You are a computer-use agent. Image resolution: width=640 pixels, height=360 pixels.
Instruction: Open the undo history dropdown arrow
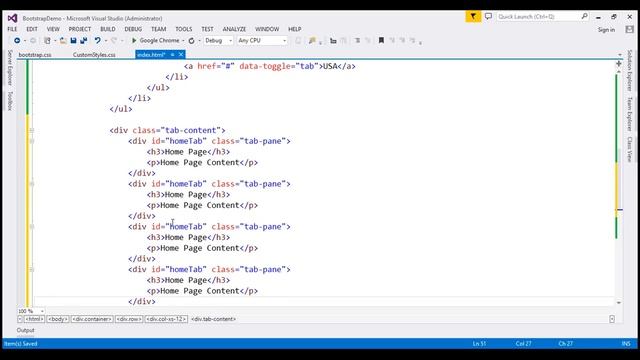coord(106,40)
